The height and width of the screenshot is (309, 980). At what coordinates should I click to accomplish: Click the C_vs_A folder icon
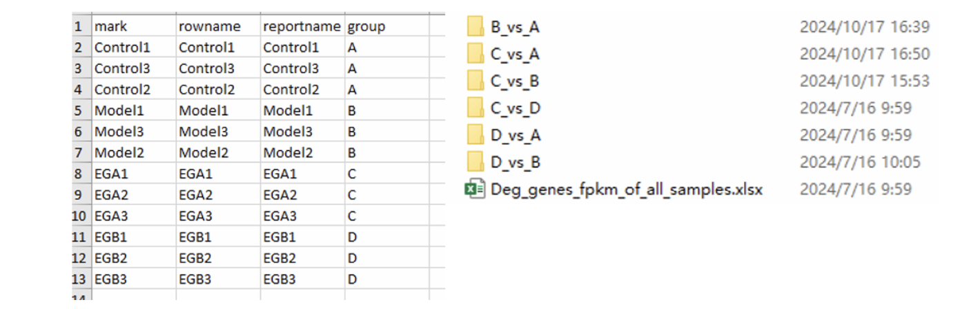(x=475, y=54)
